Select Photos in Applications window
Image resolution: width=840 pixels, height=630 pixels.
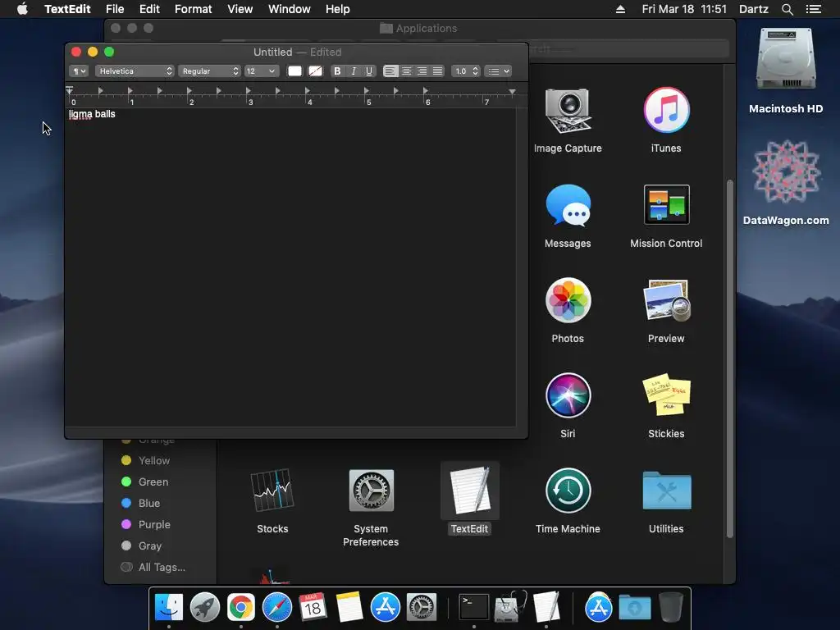click(x=568, y=311)
